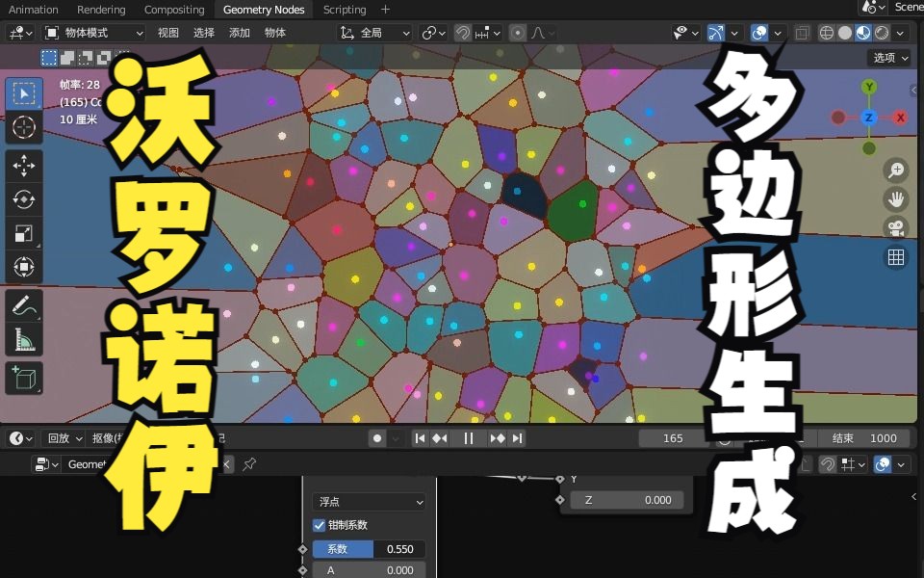Toggle X-ray mode

(x=802, y=33)
